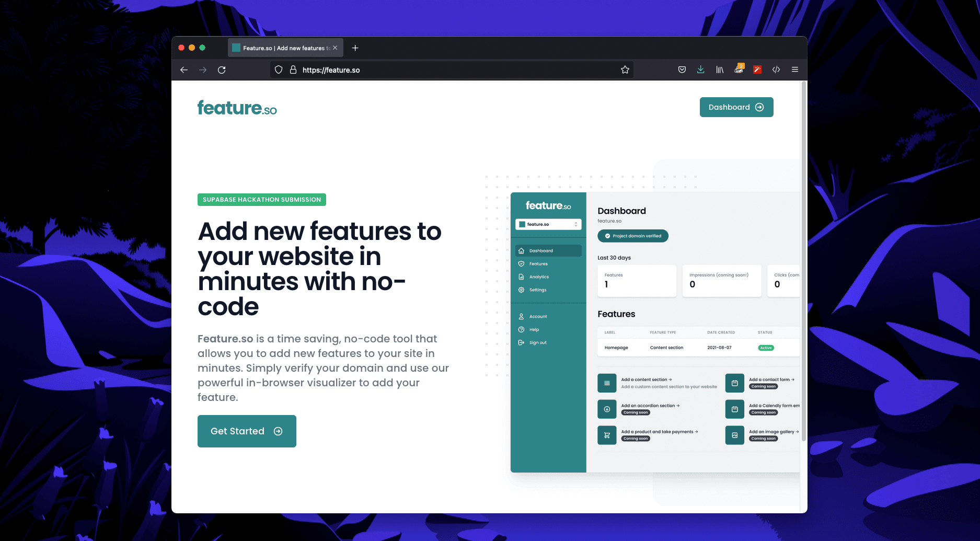
Task: Click the red extension icon in toolbar
Action: pyautogui.click(x=757, y=70)
